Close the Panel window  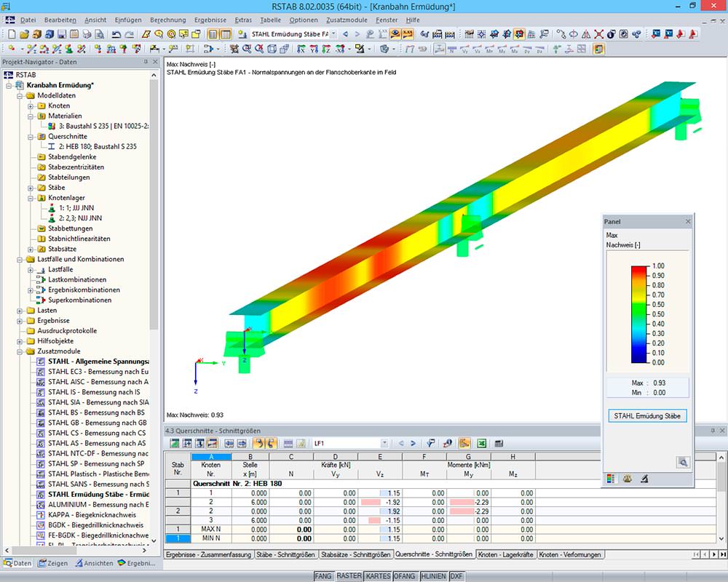pos(688,222)
